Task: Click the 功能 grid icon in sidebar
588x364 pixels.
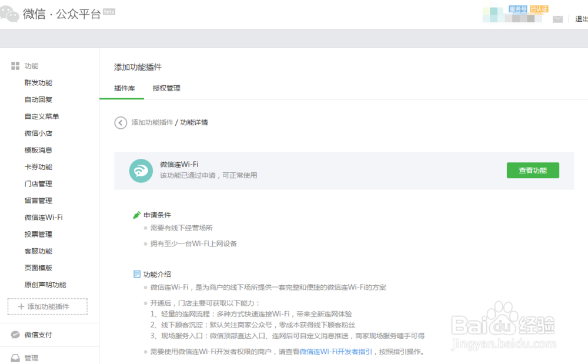Action: click(x=15, y=66)
